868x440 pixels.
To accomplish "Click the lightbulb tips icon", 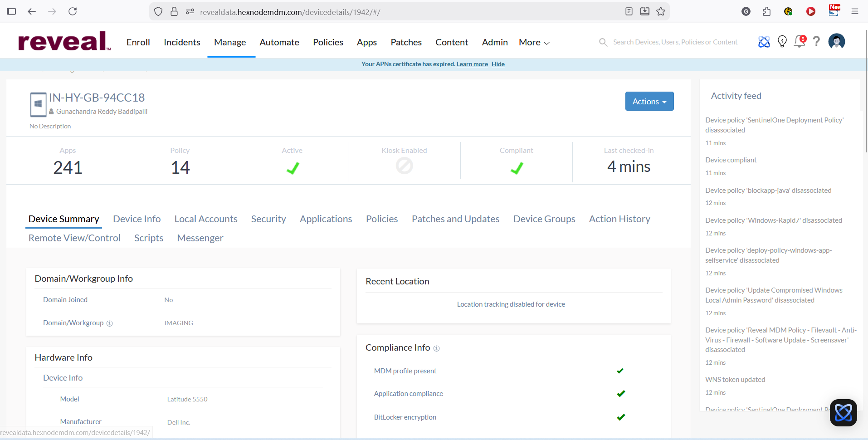I will (x=782, y=42).
